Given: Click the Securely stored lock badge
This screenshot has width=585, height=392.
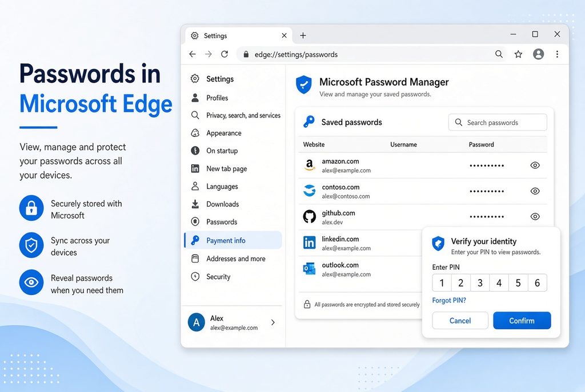Looking at the screenshot, I should [31, 208].
